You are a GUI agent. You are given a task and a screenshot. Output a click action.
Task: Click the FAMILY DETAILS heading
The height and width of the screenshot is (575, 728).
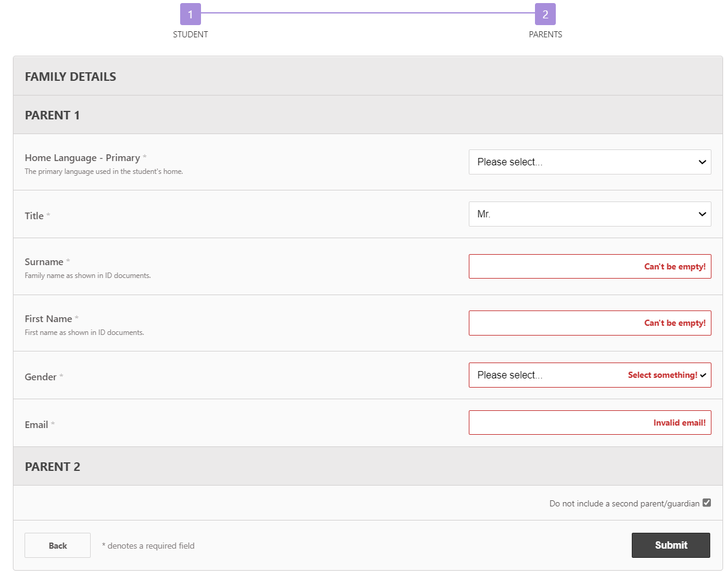[x=70, y=77]
